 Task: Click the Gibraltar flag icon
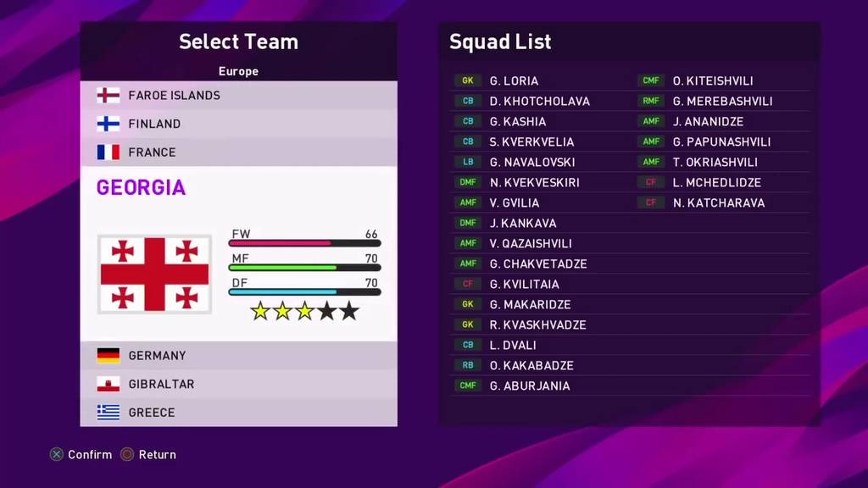pos(108,384)
